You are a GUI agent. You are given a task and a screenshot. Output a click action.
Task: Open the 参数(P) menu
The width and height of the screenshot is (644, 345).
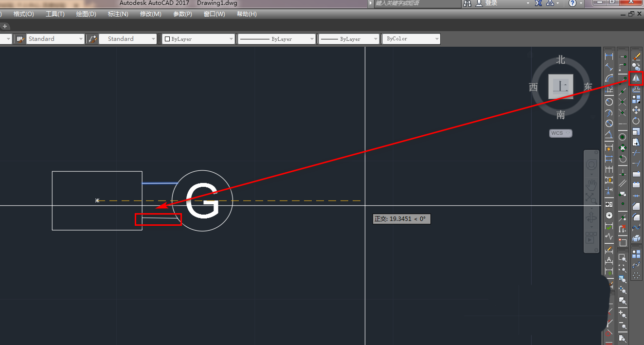182,14
